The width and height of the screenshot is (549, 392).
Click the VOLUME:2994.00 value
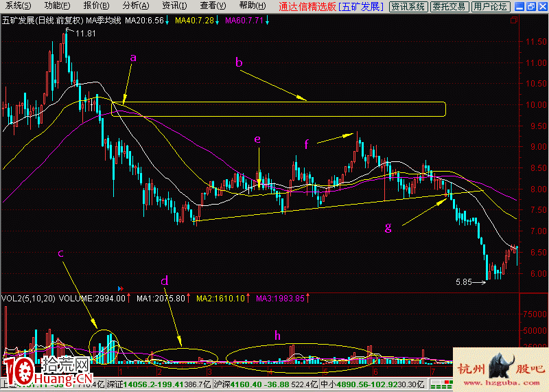coord(92,299)
